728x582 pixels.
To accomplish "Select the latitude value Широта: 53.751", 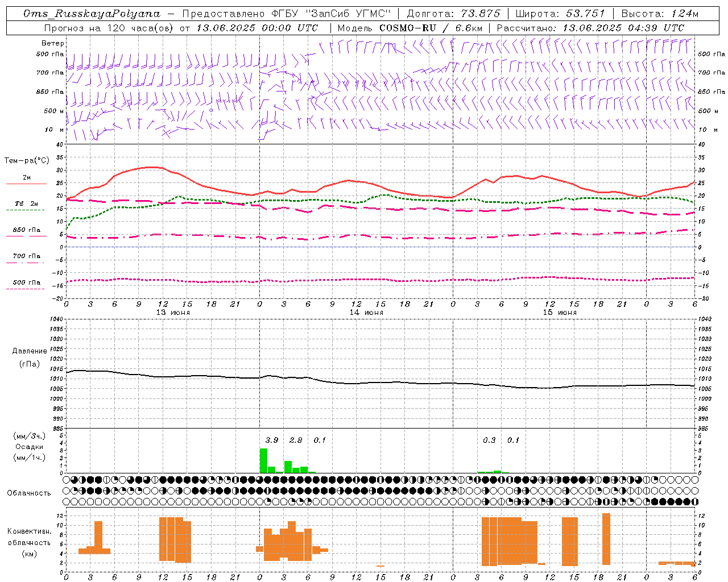I will (x=560, y=14).
